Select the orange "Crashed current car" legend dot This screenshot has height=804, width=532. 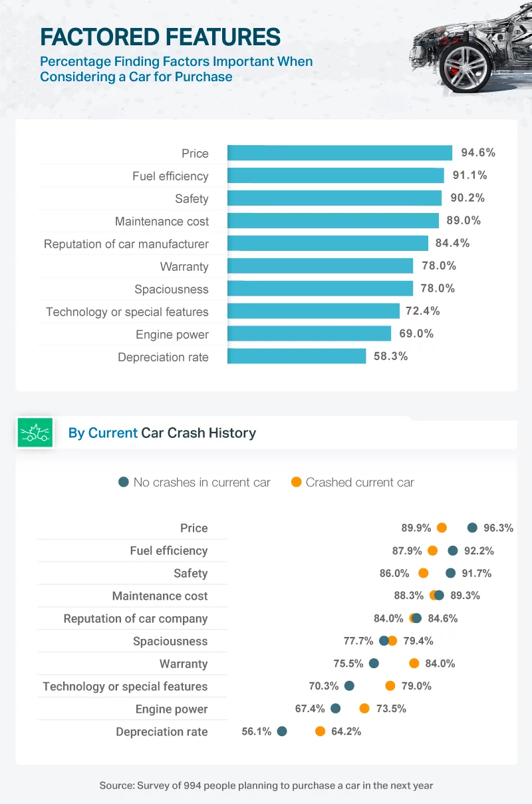[x=296, y=482]
